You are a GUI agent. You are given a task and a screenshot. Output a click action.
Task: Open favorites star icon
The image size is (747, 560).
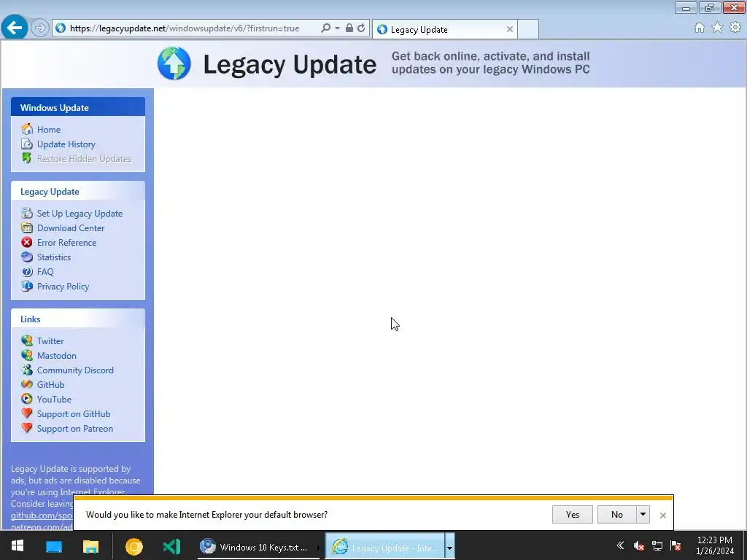coord(717,28)
